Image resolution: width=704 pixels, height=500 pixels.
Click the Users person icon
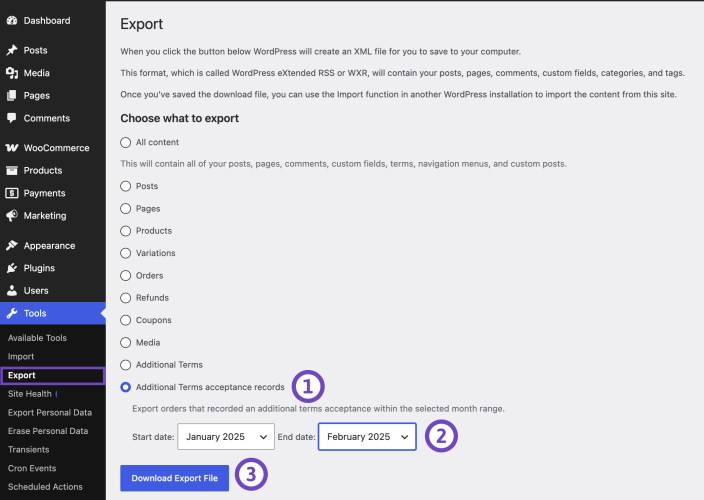click(12, 290)
